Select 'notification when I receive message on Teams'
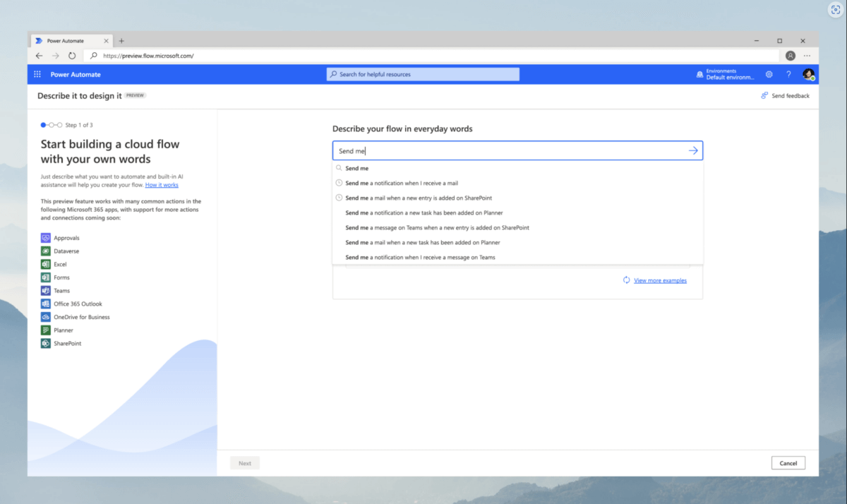Image resolution: width=847 pixels, height=504 pixels. [517, 257]
